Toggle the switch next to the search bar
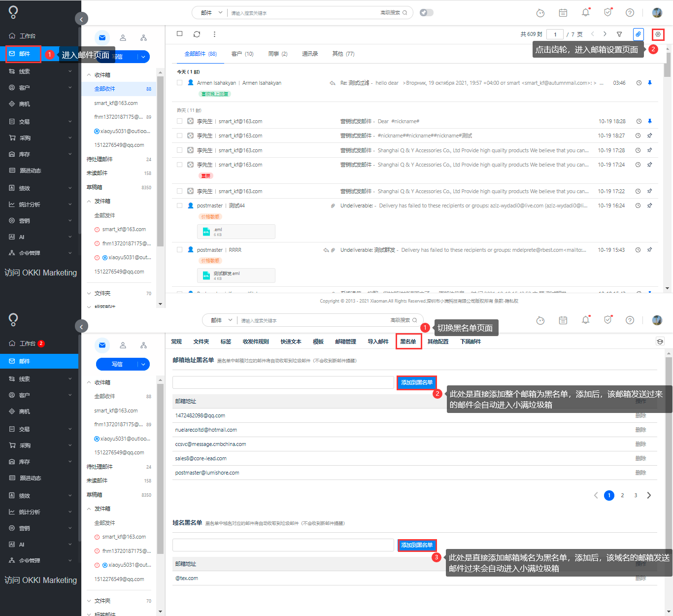Viewport: 673px width, 616px height. pos(427,13)
